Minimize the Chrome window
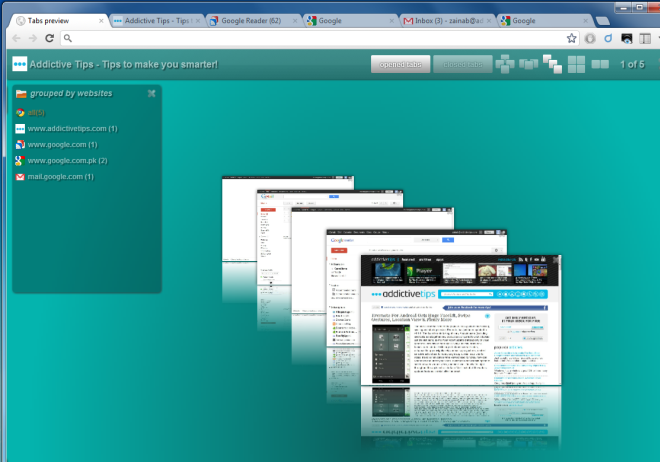The height and width of the screenshot is (462, 660). pos(623,8)
